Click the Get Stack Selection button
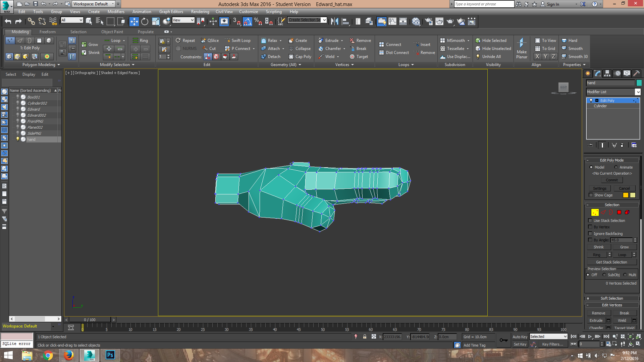Screen dimensions: 644x362 (611, 262)
